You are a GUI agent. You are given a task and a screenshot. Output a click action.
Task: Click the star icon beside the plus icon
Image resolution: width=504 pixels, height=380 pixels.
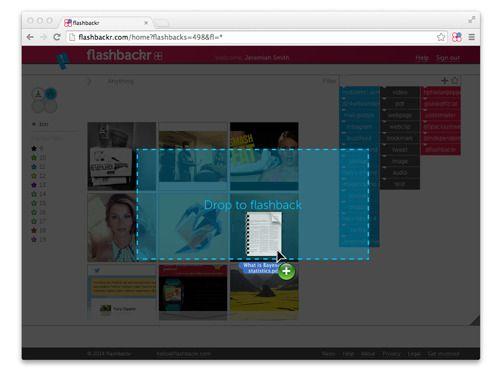(455, 80)
